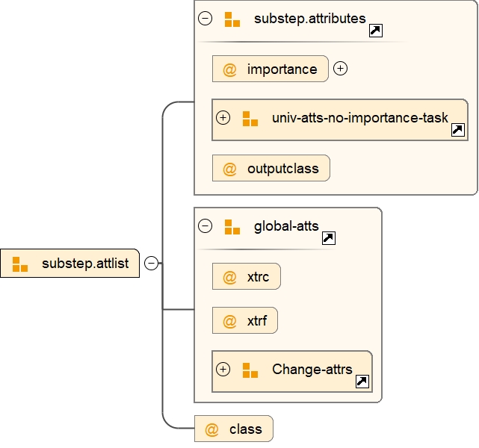Image resolution: width=479 pixels, height=448 pixels.
Task: Expand the univ-atts-no-importance-task group
Action: [223, 117]
